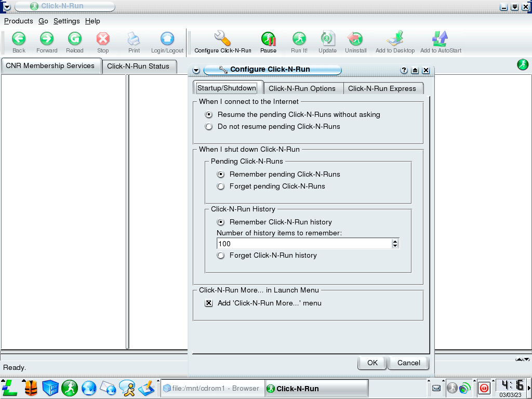Click the Update toolbar icon
The height and width of the screenshot is (399, 532).
(x=327, y=38)
